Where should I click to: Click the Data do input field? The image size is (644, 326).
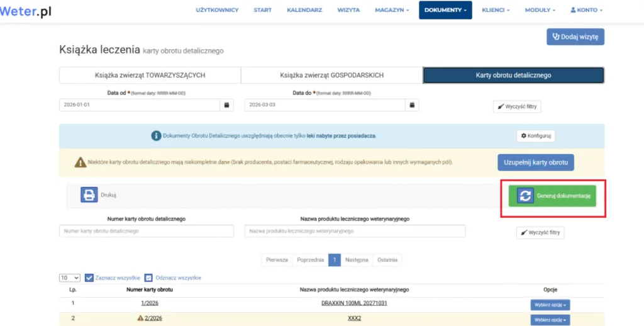tap(325, 105)
